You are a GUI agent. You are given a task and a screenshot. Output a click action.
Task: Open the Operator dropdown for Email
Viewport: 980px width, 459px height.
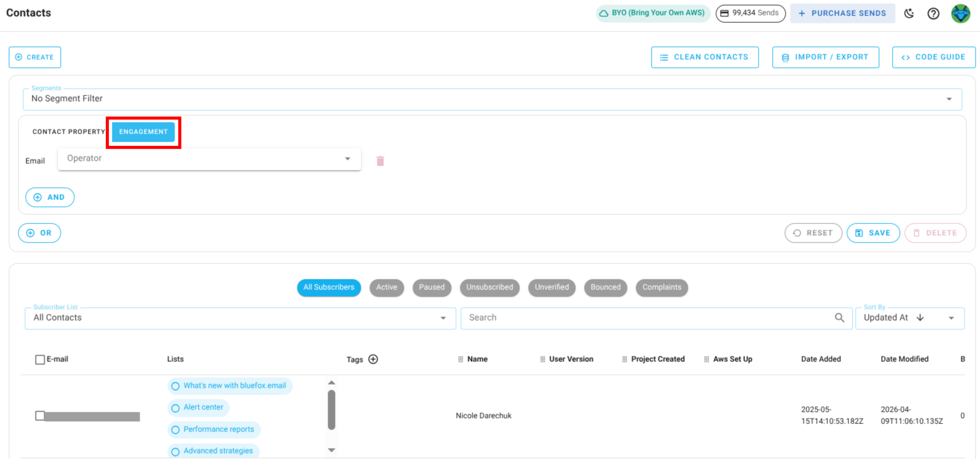tap(209, 159)
